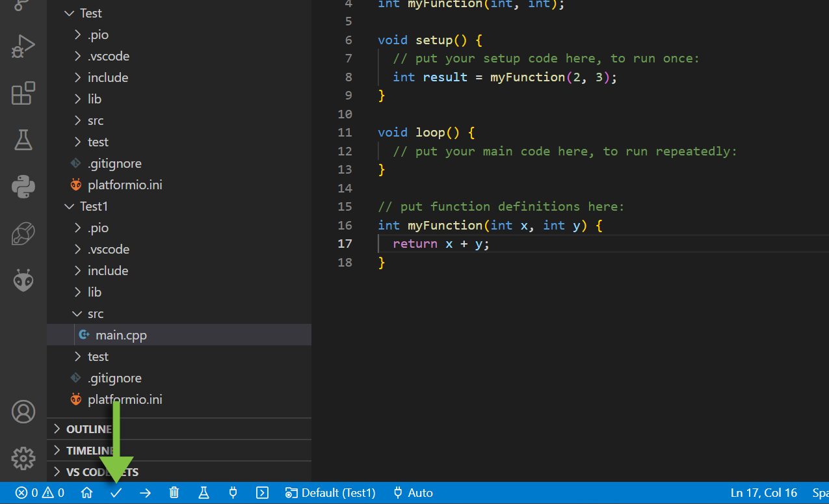
Task: Collapse the Test project folder
Action: coord(179,13)
